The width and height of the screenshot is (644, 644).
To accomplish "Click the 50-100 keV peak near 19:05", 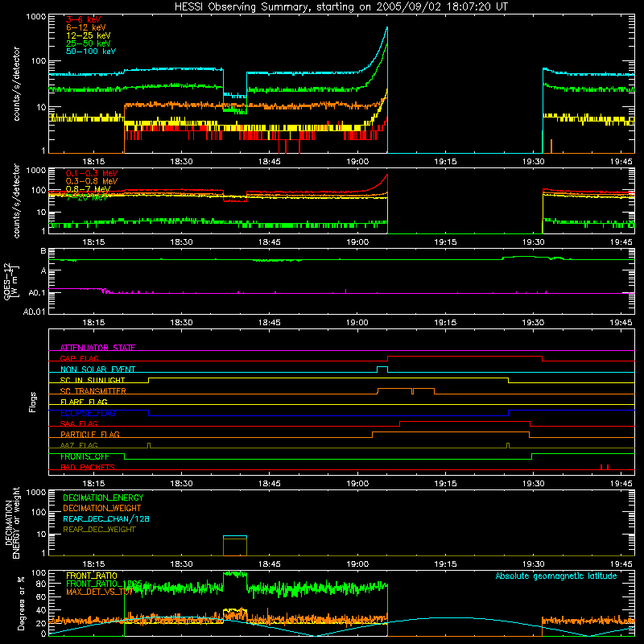I will 386,29.
